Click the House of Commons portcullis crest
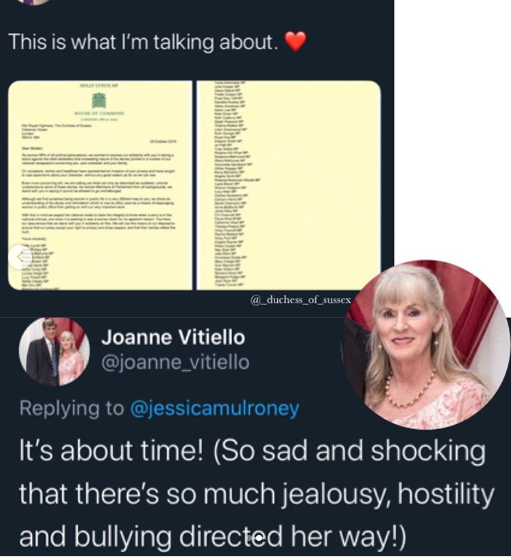The height and width of the screenshot is (560, 511). click(x=99, y=100)
